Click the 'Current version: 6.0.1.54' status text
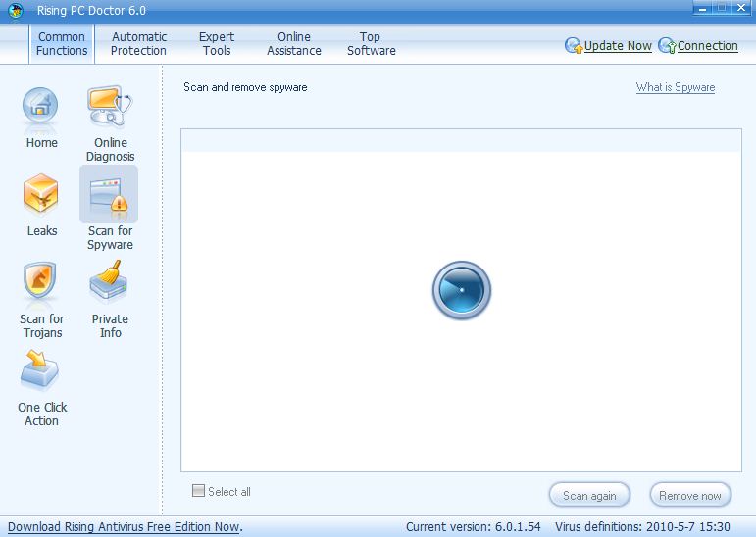The height and width of the screenshot is (537, 756). point(473,527)
